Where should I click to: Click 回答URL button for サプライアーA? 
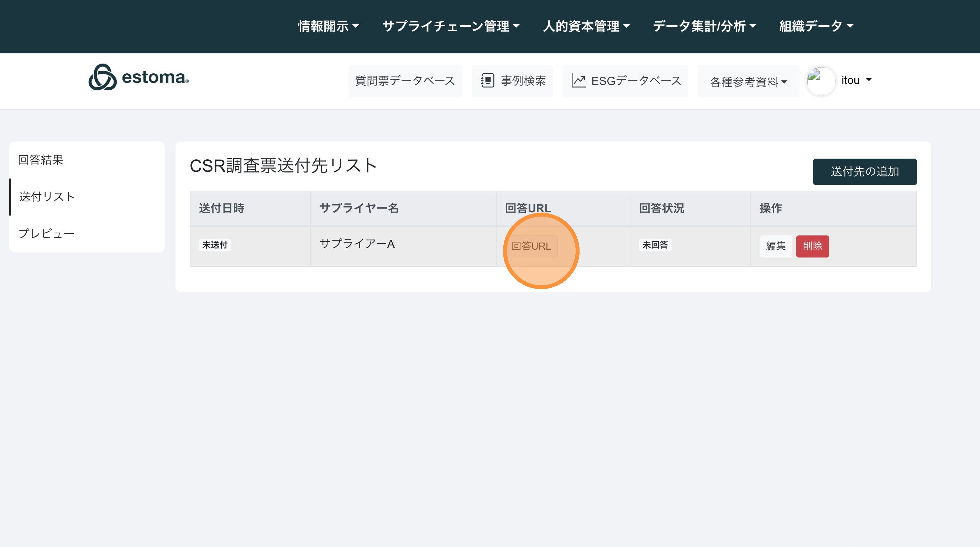[x=531, y=246]
